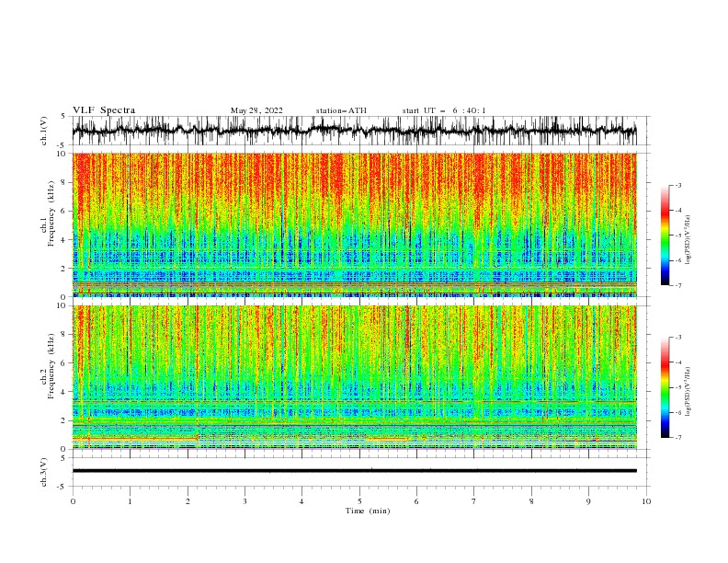
Task: Click the "ch.3(V)" axis label
Action: tap(44, 472)
